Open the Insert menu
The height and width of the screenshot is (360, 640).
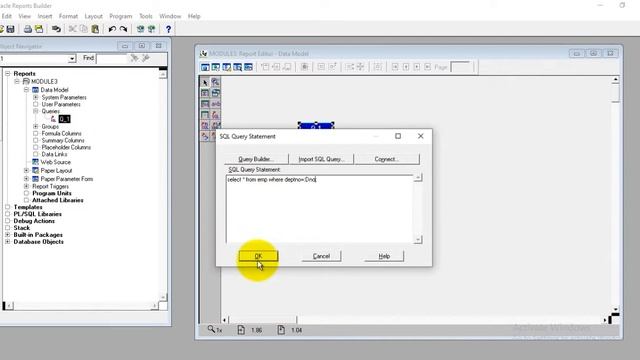coord(45,16)
